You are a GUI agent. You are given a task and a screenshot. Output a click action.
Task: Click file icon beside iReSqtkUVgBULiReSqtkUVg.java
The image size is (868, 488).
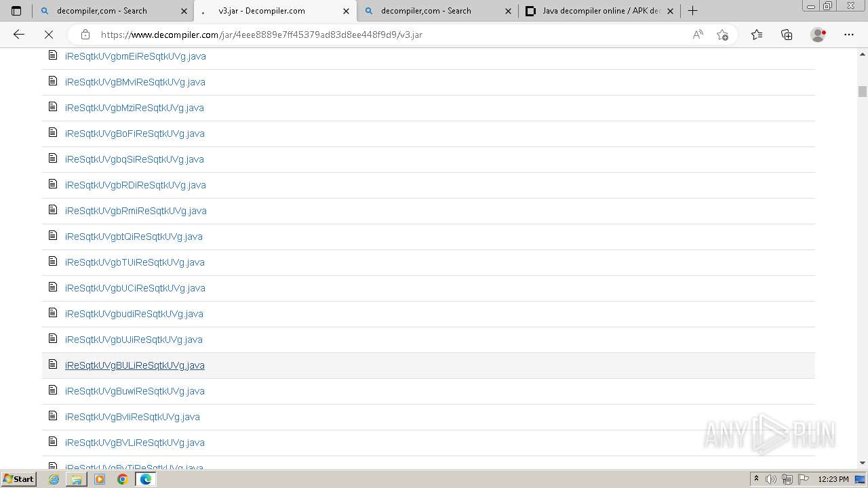tap(53, 365)
